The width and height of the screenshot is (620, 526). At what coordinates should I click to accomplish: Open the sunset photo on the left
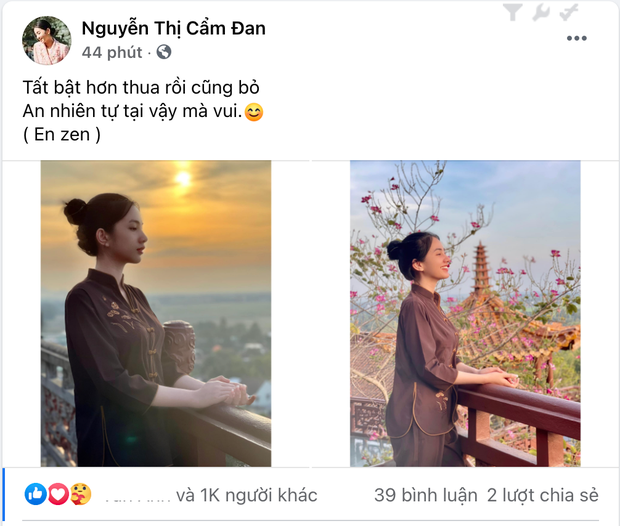[156, 313]
